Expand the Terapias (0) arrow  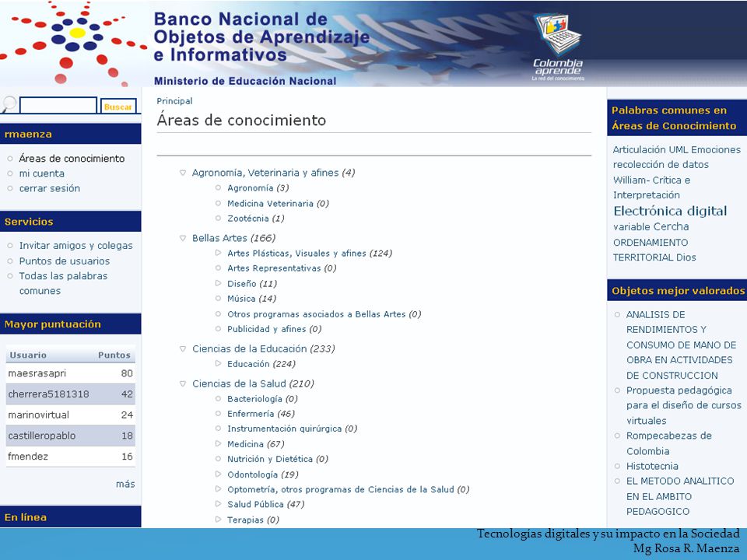click(218, 520)
